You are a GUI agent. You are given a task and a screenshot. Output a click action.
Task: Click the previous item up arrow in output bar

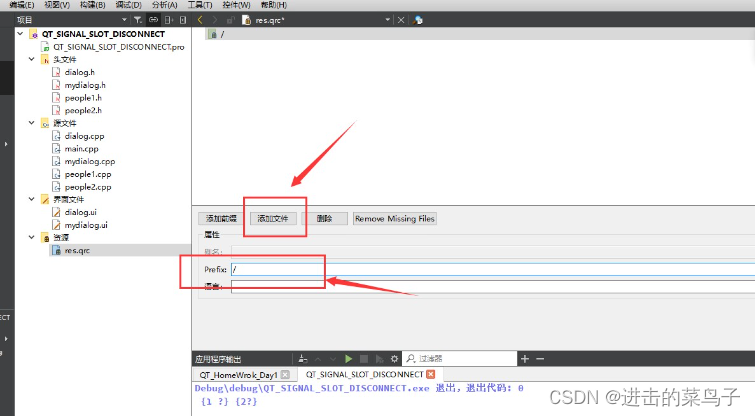[x=318, y=359]
